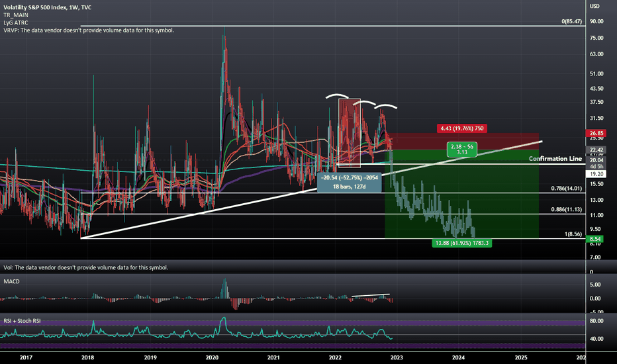Click the 80.00 RSI scale value
Viewport: 617px width, 364px height.
pos(596,321)
